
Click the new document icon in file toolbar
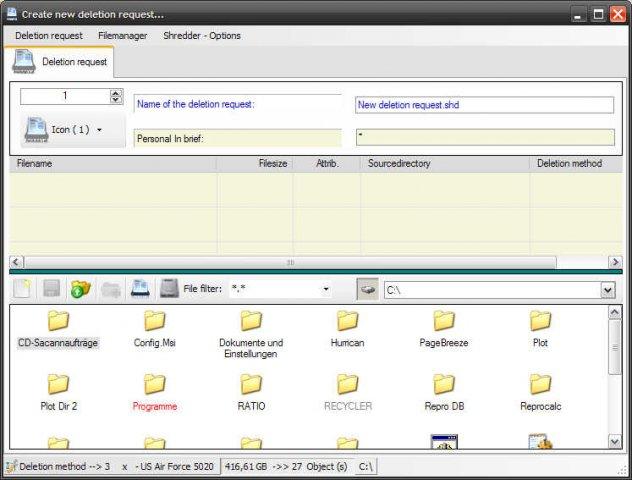pos(22,289)
